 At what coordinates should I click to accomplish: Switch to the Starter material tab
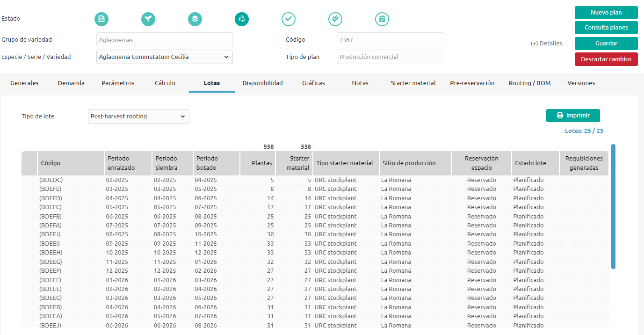[x=413, y=83]
